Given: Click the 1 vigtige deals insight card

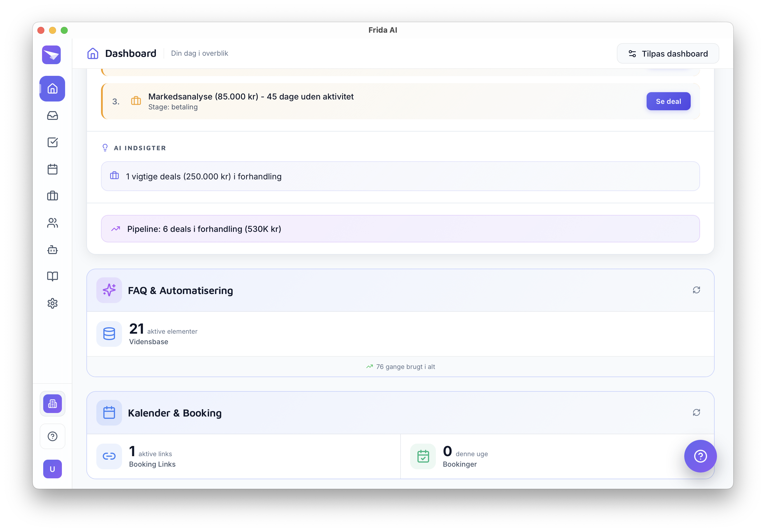Looking at the screenshot, I should pyautogui.click(x=400, y=176).
